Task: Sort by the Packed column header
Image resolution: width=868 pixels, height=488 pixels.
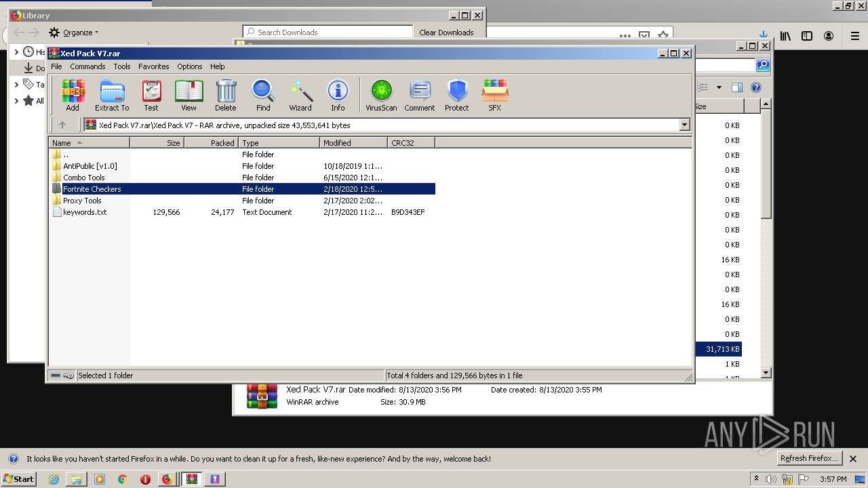Action: (x=211, y=142)
